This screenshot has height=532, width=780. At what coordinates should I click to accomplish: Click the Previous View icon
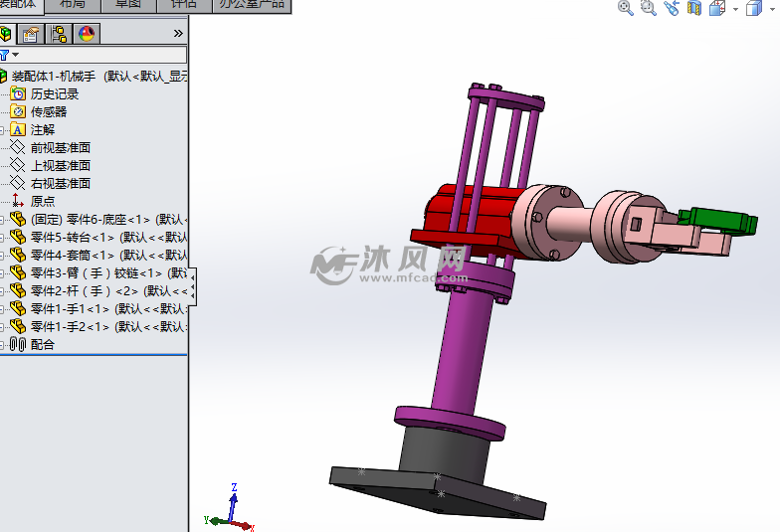pyautogui.click(x=672, y=8)
